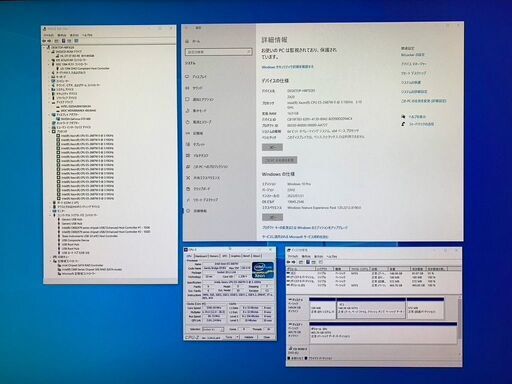
Task: Collapse DVD/CD-ROM drives node in Device Manager
Action: click(49, 52)
